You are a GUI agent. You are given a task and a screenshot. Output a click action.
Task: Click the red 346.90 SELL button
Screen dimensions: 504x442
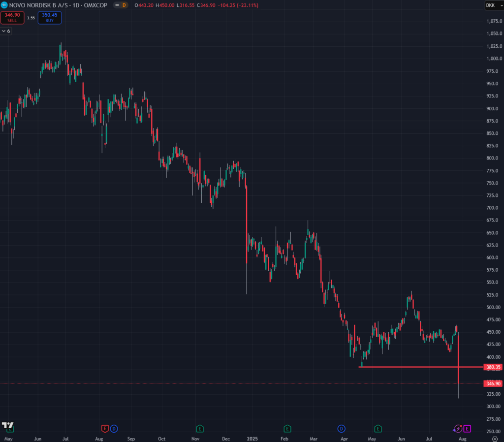[x=12, y=18]
